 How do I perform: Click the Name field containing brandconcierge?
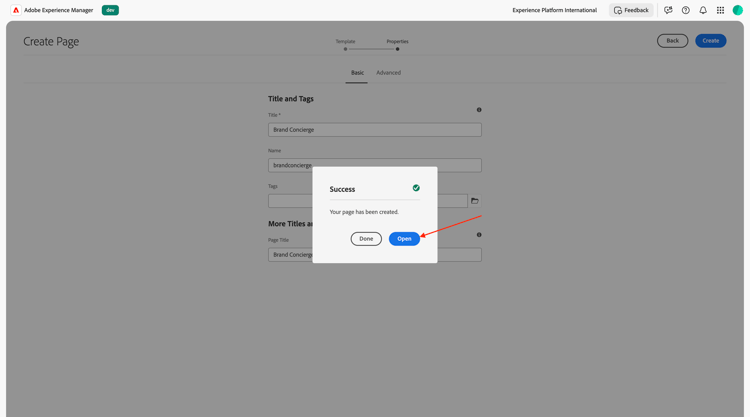click(375, 165)
